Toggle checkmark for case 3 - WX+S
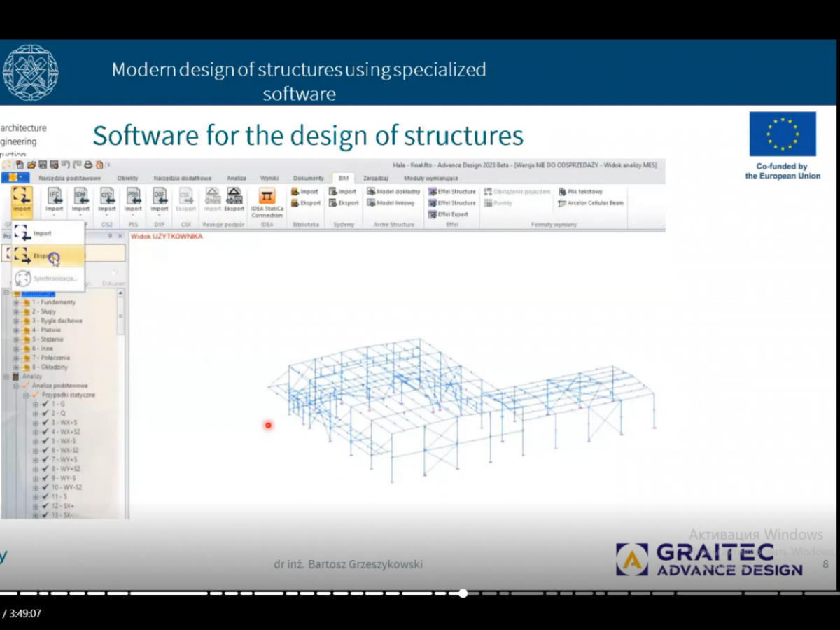 (x=45, y=423)
